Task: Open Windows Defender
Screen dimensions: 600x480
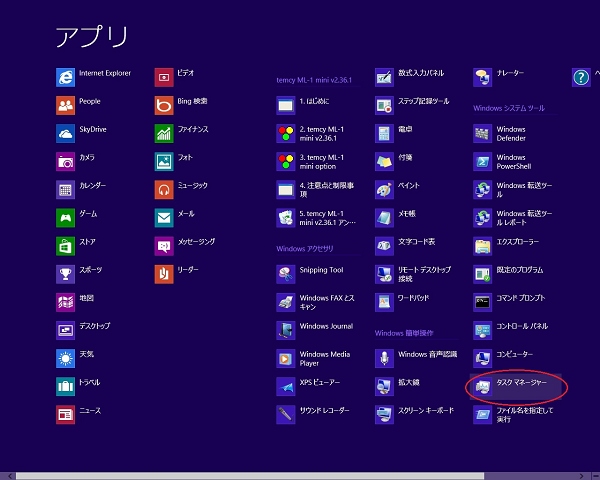Action: [x=483, y=134]
